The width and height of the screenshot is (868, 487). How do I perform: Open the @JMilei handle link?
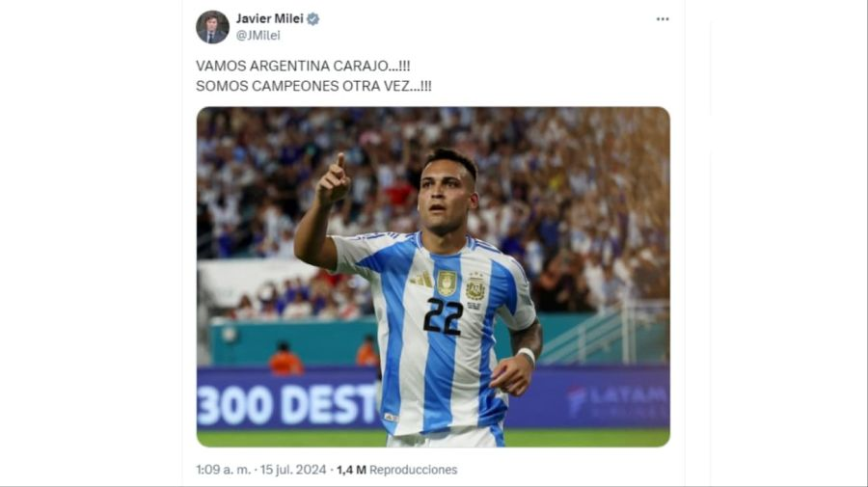point(258,36)
